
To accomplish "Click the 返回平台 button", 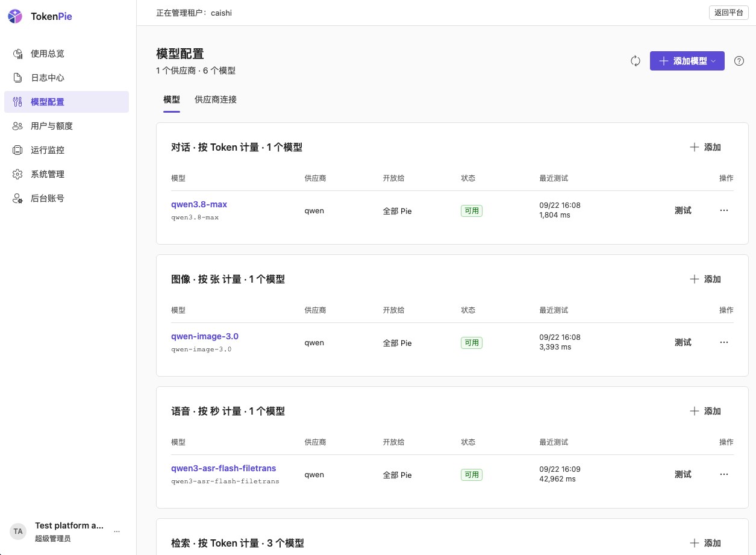I will [728, 13].
